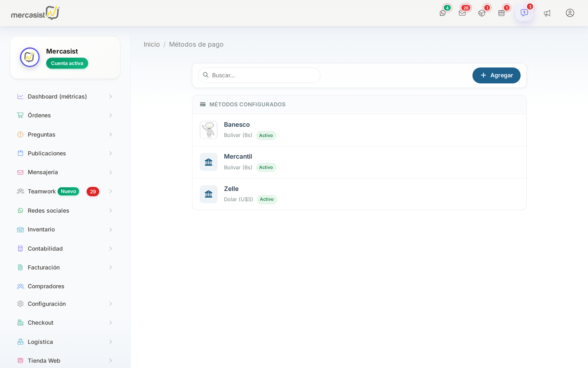Expand the Órdenes chevron

[x=110, y=115]
